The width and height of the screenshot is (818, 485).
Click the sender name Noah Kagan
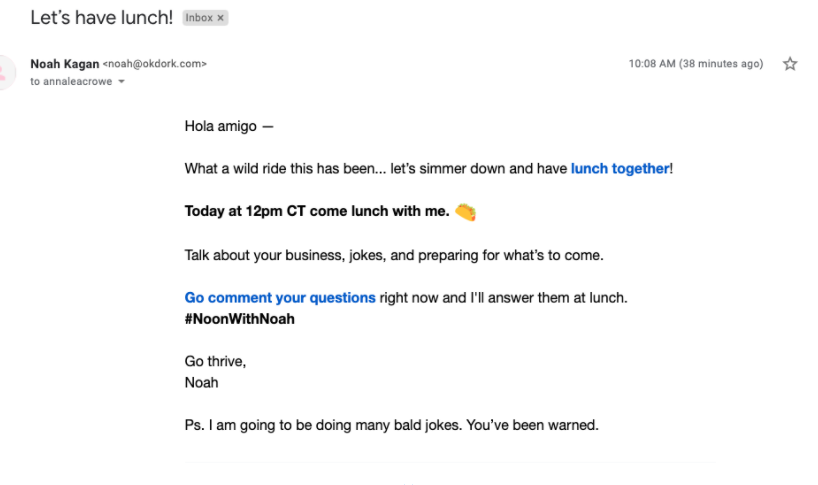tap(64, 64)
